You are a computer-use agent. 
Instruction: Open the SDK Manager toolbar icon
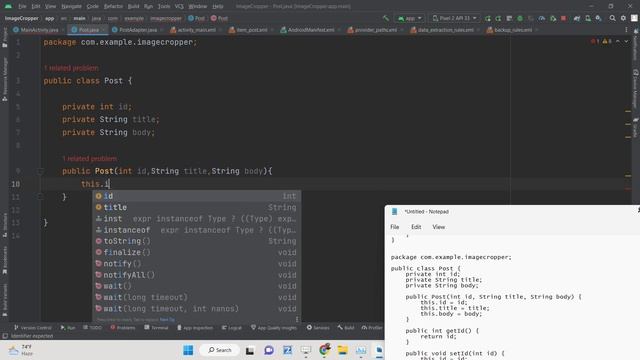598,18
